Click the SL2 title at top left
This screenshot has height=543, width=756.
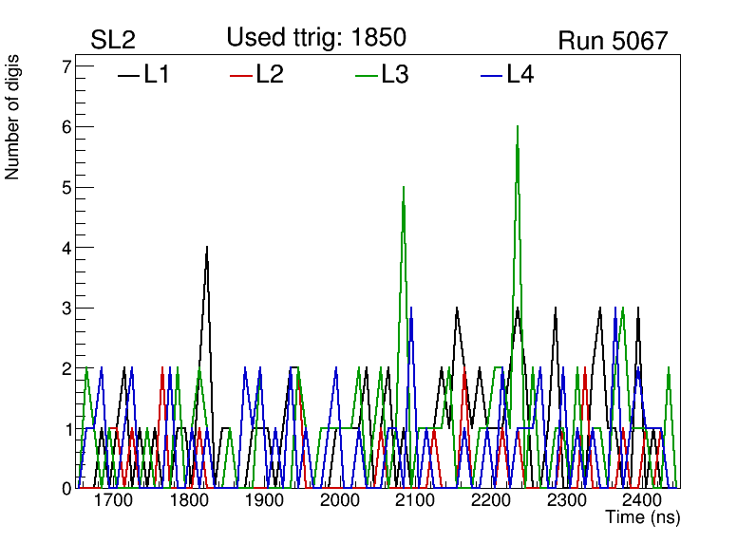click(113, 41)
